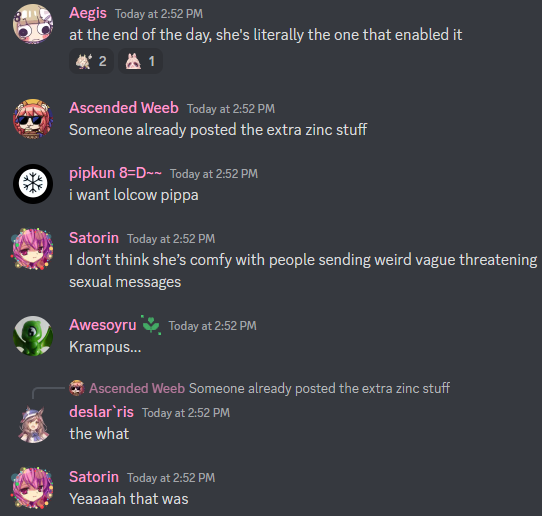
Task: Toggle the first reaction emoji with count 2
Action: [92, 61]
